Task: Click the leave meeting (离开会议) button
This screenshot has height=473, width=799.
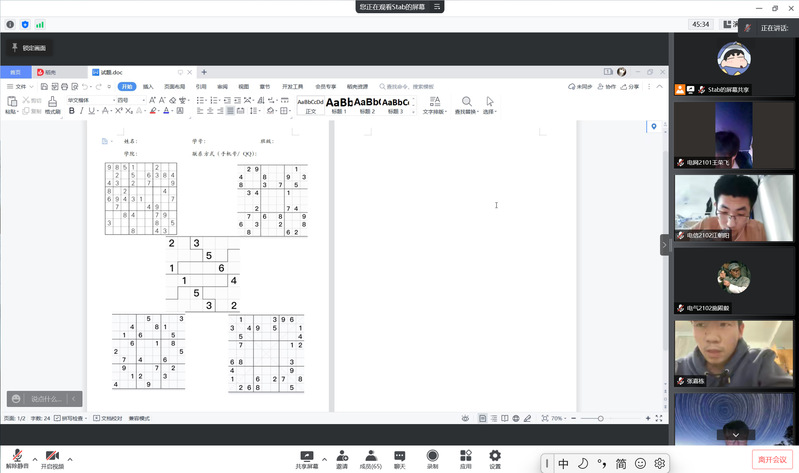Action: tap(772, 458)
